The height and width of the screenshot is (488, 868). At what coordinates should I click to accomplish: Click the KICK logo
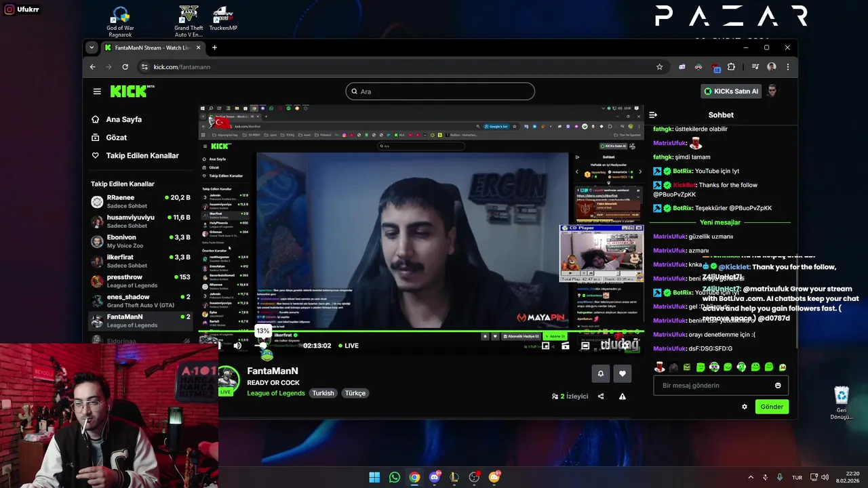click(132, 91)
